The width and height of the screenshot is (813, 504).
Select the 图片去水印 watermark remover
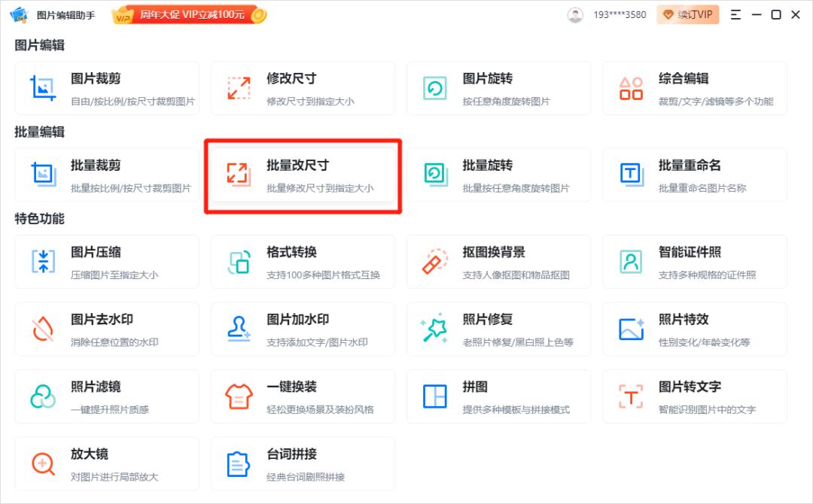click(x=107, y=329)
